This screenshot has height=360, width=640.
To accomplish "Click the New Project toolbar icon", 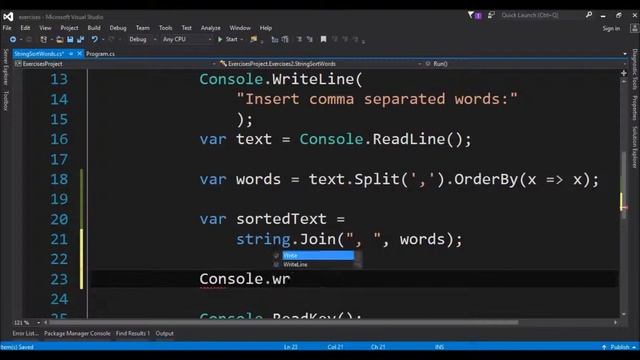I will tap(44, 40).
